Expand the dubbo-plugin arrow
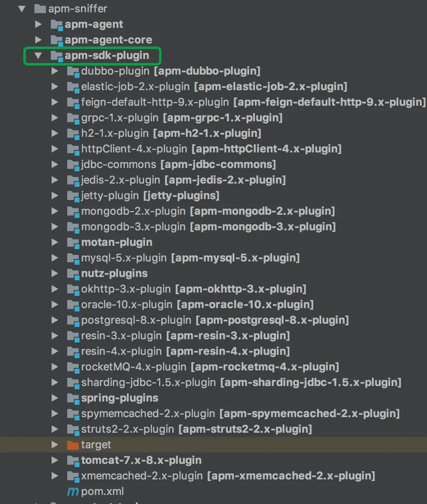Viewport: 427px width, 504px height. coord(55,71)
